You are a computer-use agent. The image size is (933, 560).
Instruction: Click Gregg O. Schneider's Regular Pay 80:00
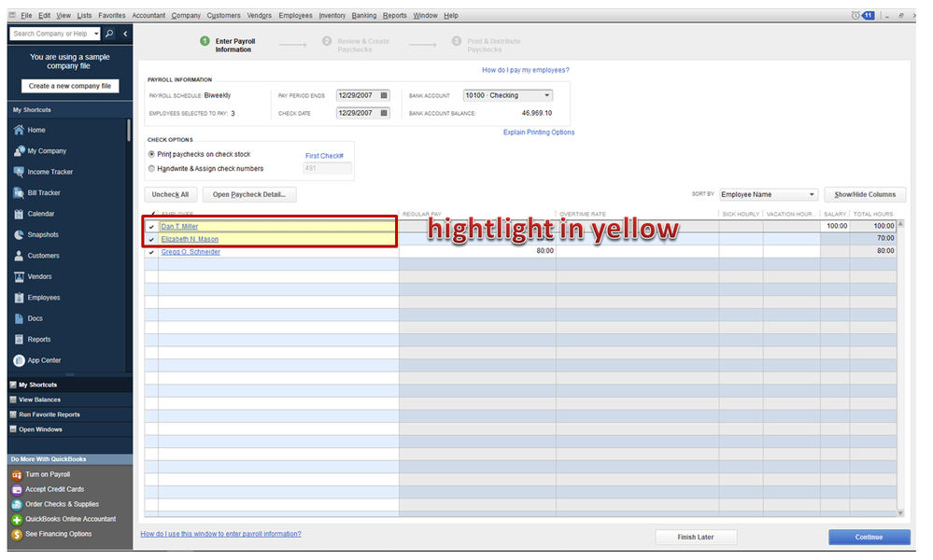point(477,251)
